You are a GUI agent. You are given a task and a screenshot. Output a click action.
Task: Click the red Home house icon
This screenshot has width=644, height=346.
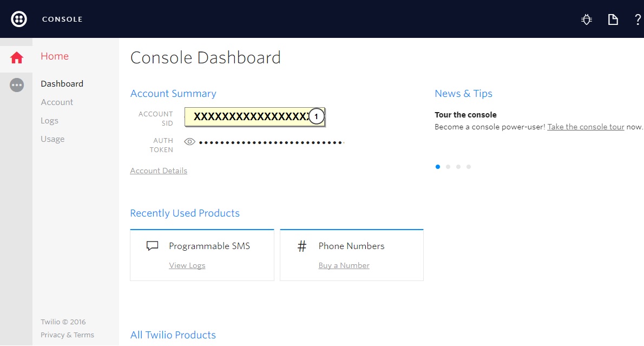click(x=17, y=57)
